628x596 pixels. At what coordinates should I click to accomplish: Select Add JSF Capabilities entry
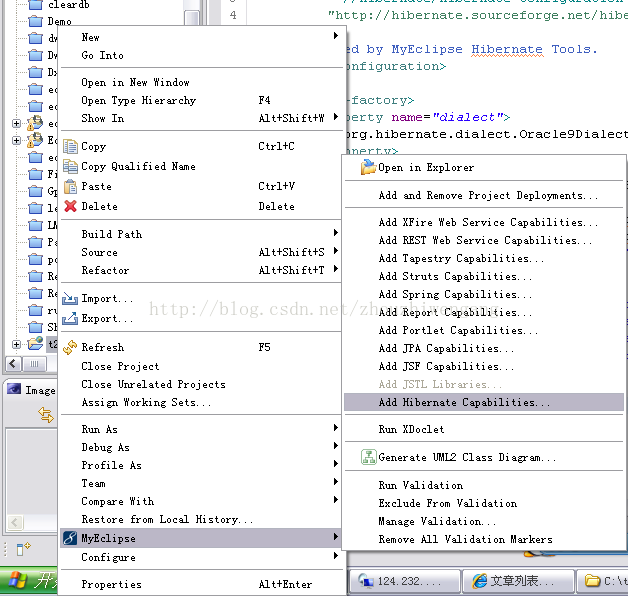(x=484, y=366)
